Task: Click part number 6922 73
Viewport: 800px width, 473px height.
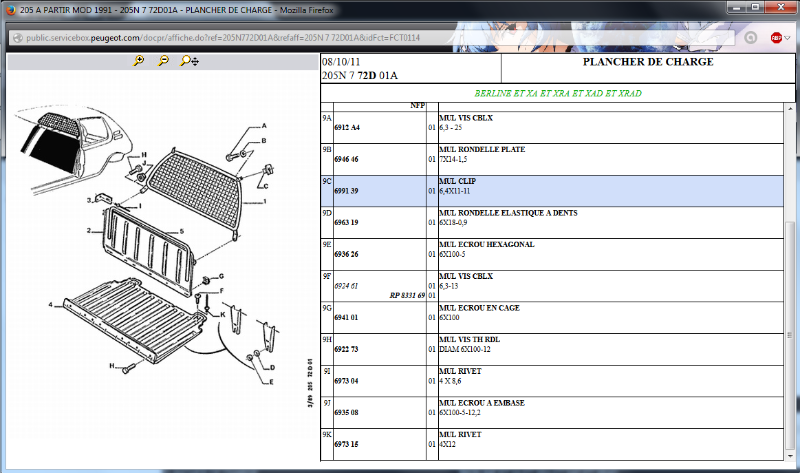Action: click(x=347, y=349)
